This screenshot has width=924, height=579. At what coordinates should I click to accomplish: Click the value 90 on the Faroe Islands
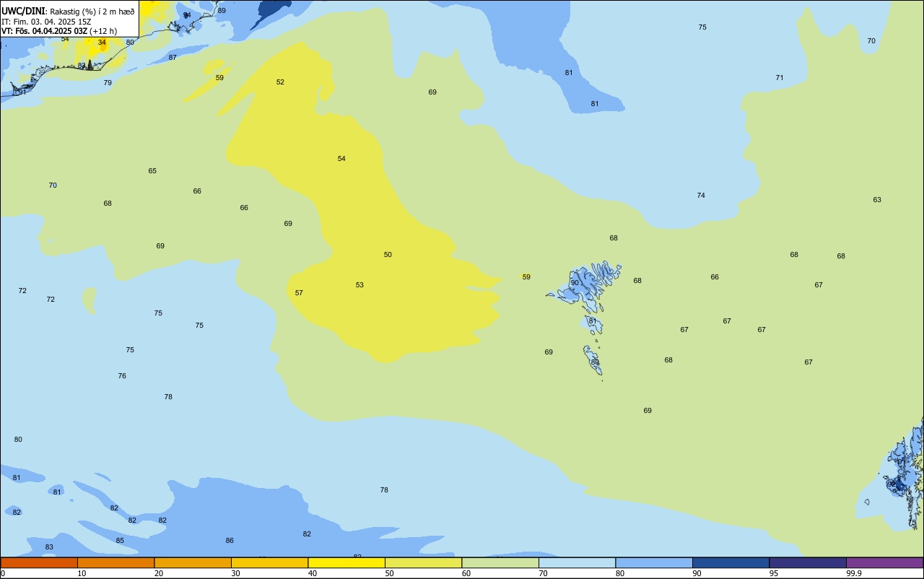pos(575,283)
